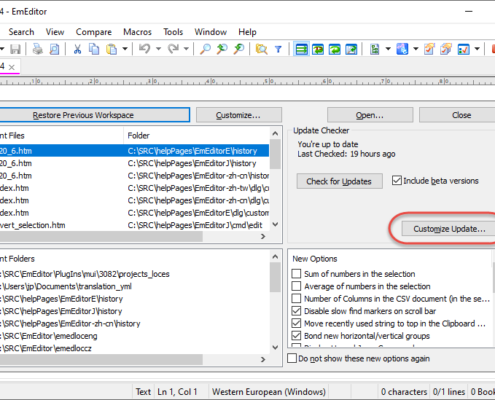The width and height of the screenshot is (495, 400).
Task: Click the up arrow of recent files scrollbar
Action: [275, 133]
